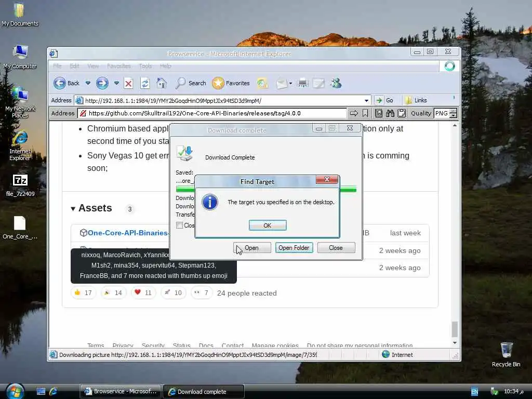Click the Browservice clipboard icon

(402, 113)
